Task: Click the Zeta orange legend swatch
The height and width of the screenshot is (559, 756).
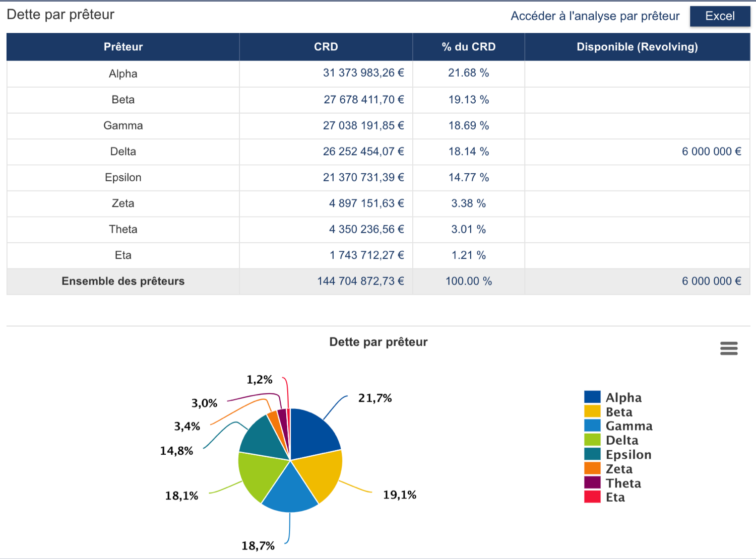Action: coord(592,468)
